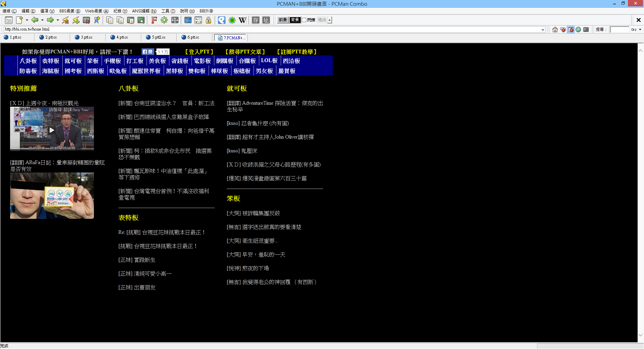Open the Wikipedia W icon
The height and width of the screenshot is (349, 644).
click(x=242, y=20)
